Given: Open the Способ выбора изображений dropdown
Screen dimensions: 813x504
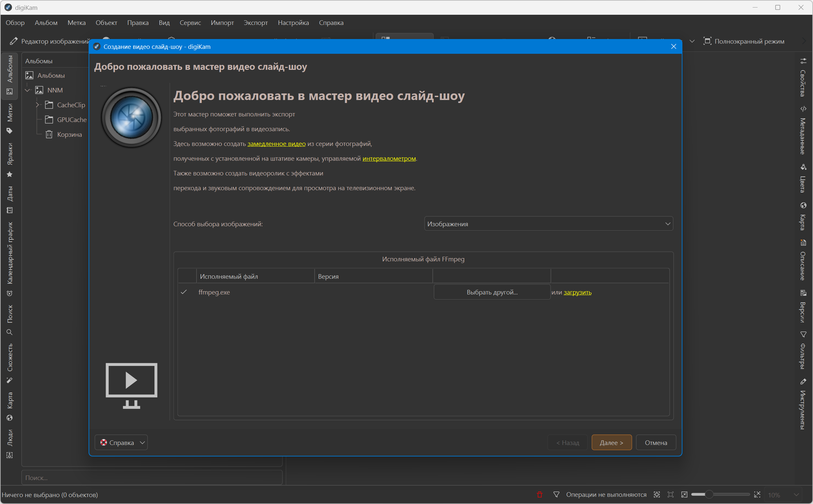Looking at the screenshot, I should [x=548, y=224].
